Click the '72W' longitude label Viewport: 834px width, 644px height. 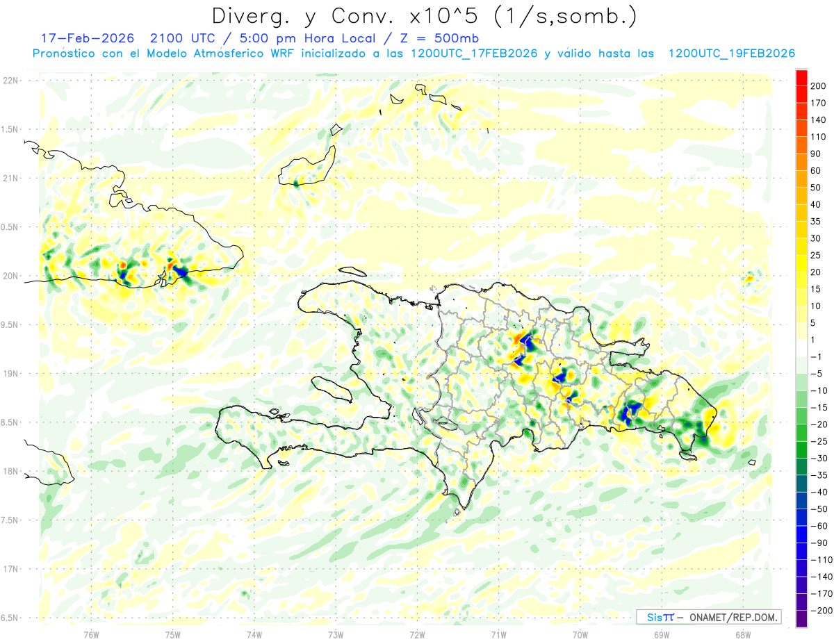[417, 635]
